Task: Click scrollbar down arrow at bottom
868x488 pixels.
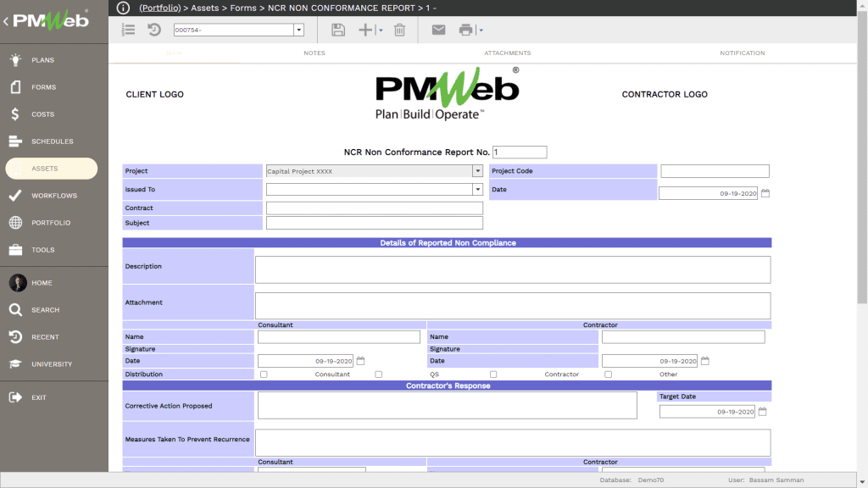Action: (862, 482)
